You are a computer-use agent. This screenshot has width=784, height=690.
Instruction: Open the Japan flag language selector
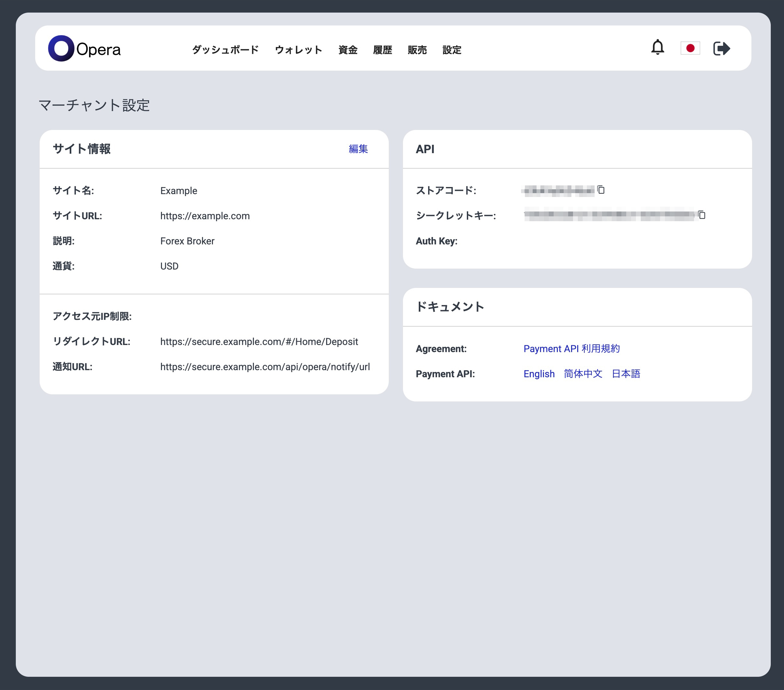(690, 48)
